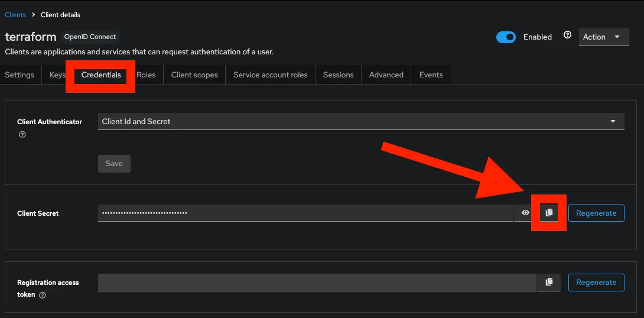Screen dimensions: 644x318
Task: Regenerate the Client Secret
Action: click(x=596, y=213)
